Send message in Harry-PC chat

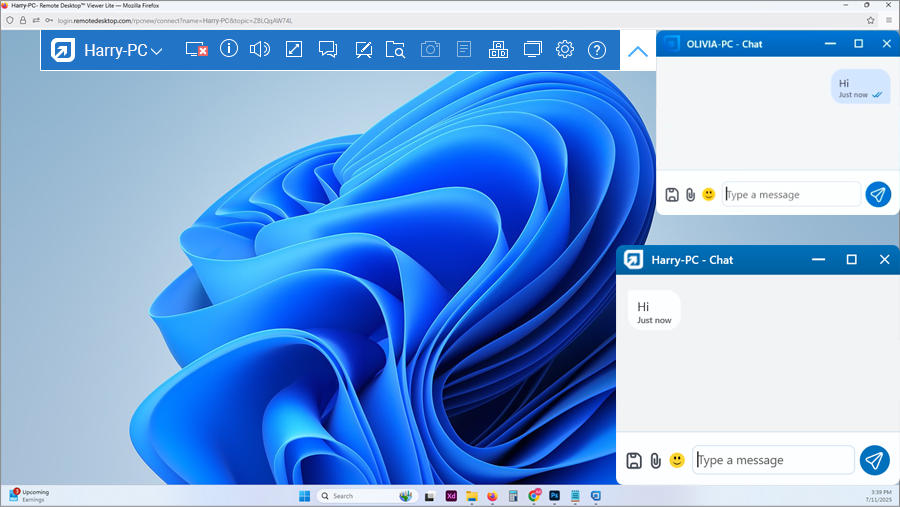click(874, 460)
